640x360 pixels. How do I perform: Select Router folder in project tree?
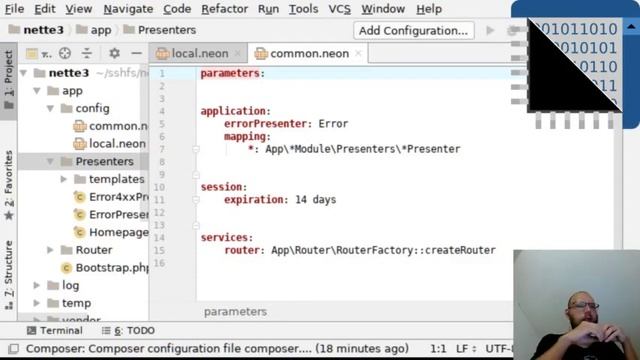click(86, 250)
